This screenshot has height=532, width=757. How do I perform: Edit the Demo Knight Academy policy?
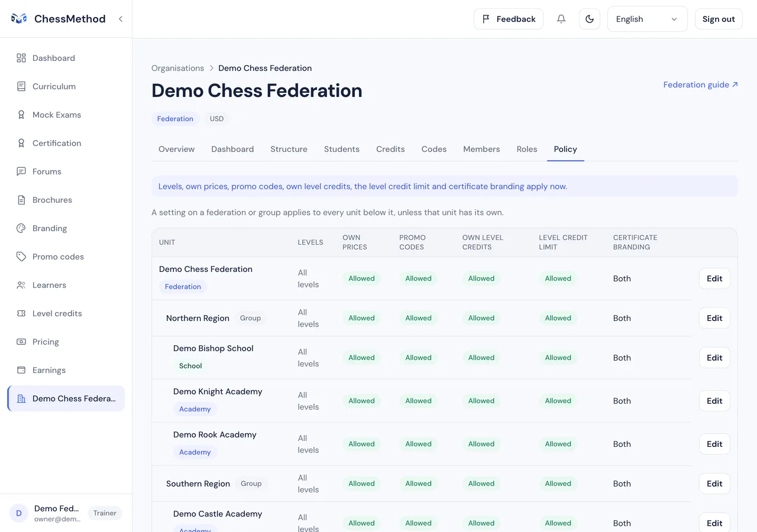pyautogui.click(x=714, y=401)
